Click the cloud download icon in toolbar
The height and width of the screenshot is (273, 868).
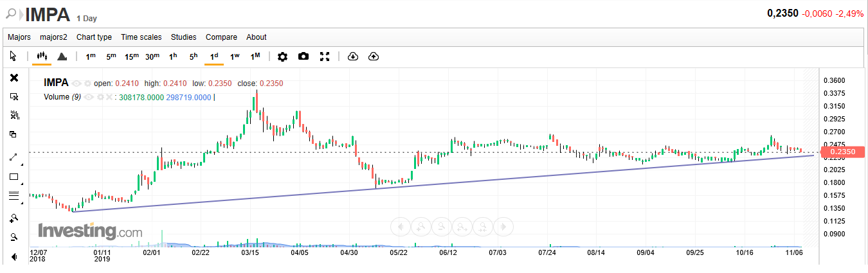pyautogui.click(x=352, y=57)
